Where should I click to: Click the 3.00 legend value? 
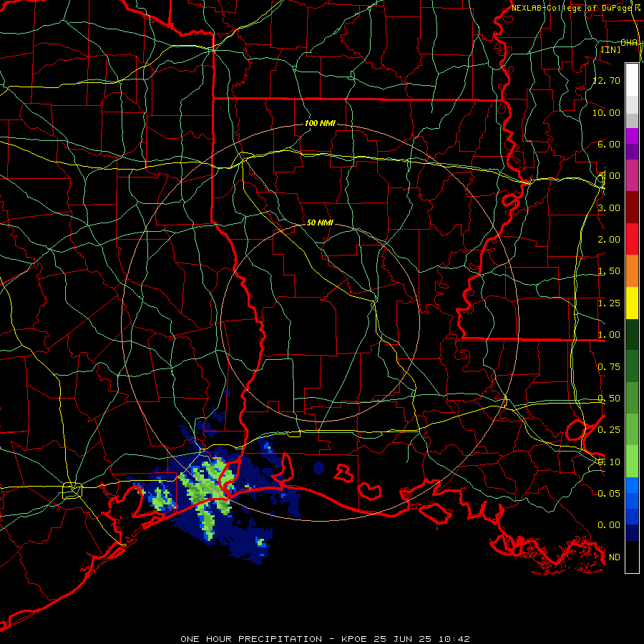coord(609,208)
